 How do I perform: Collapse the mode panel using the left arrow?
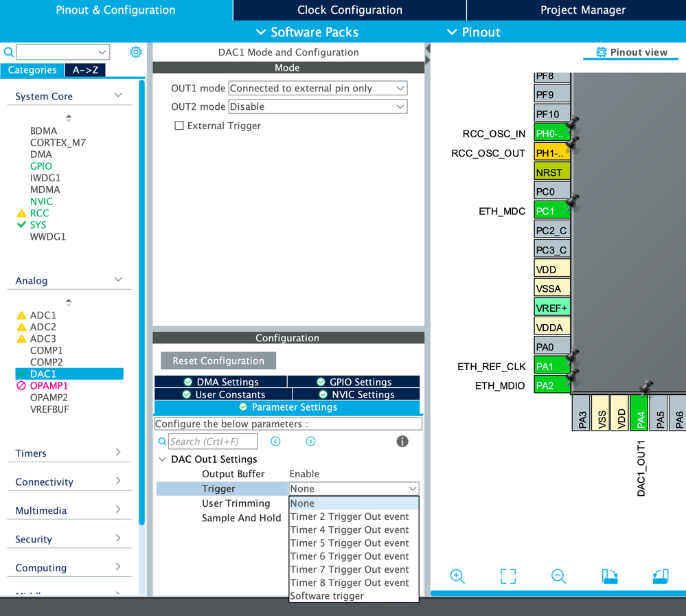(x=428, y=48)
